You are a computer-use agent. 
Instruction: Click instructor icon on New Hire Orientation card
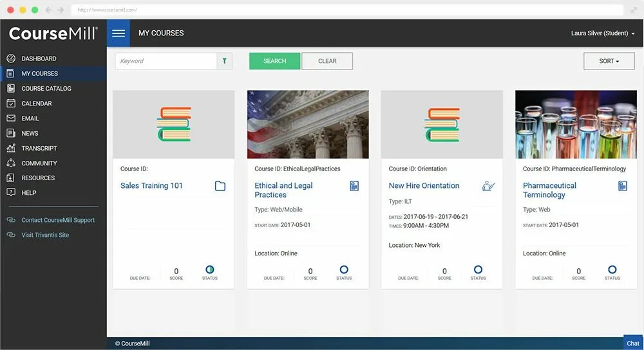coord(488,186)
